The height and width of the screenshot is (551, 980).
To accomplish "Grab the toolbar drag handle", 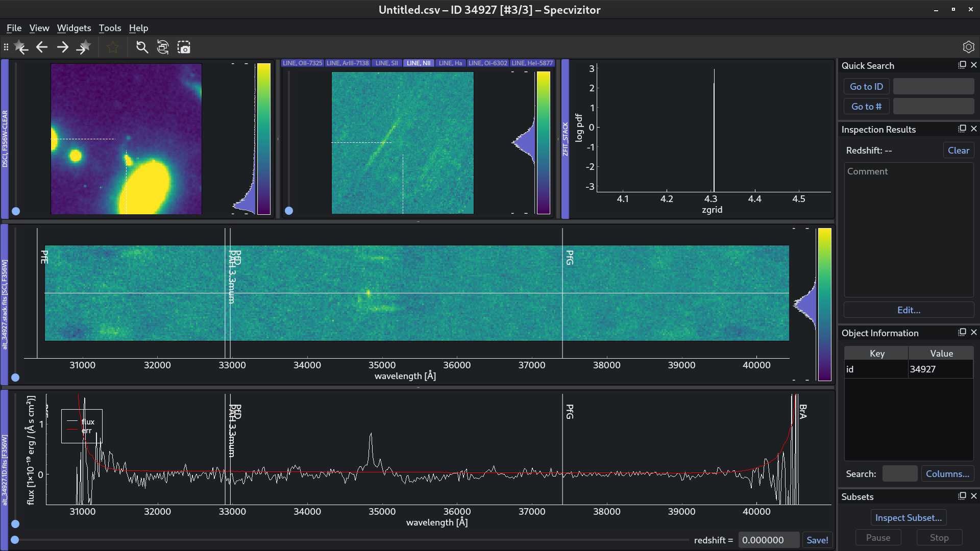I will tap(6, 47).
